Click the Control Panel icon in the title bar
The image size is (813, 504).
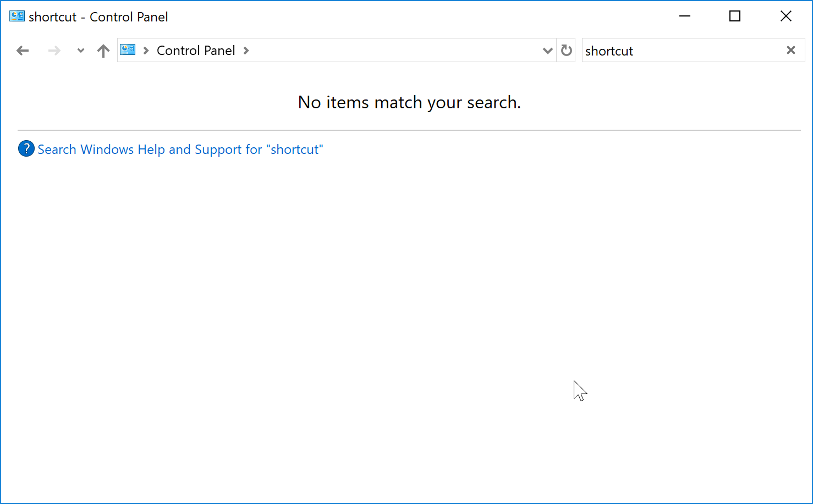[16, 16]
